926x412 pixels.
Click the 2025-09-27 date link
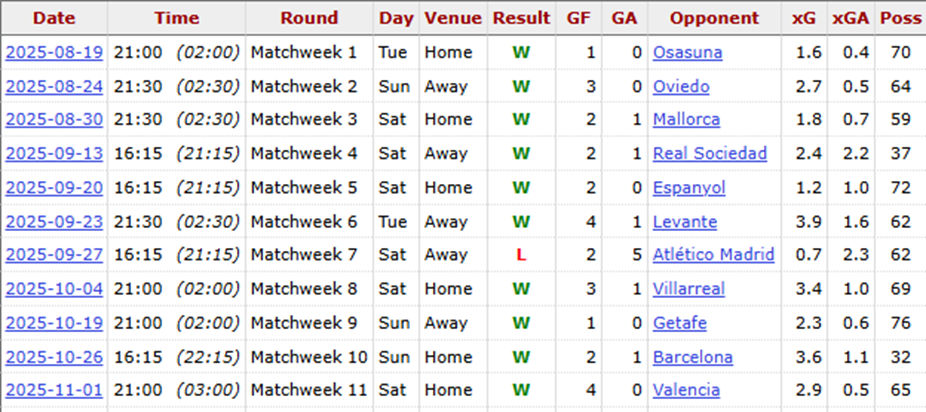pyautogui.click(x=54, y=255)
